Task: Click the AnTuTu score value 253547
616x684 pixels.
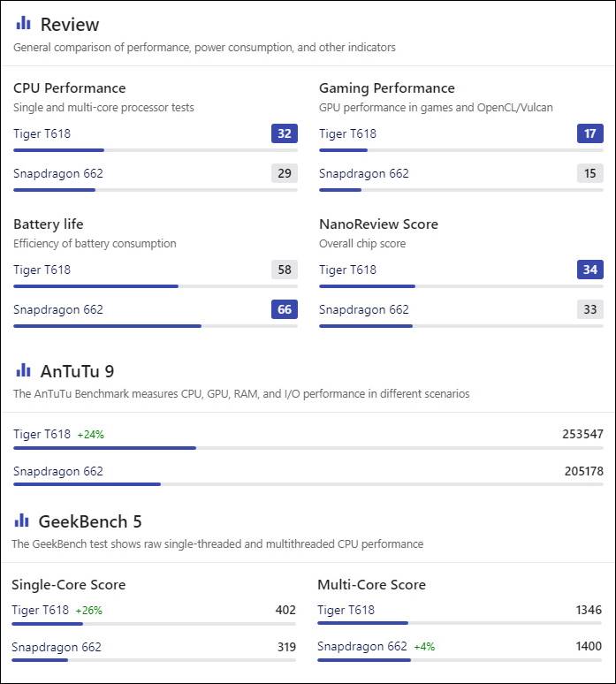Action: tap(582, 434)
